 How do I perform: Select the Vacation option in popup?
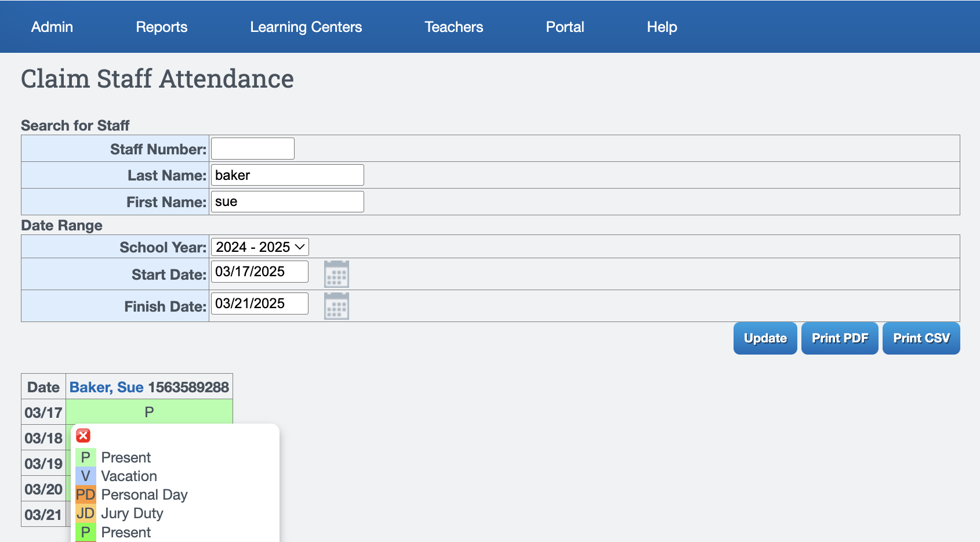[x=129, y=476]
